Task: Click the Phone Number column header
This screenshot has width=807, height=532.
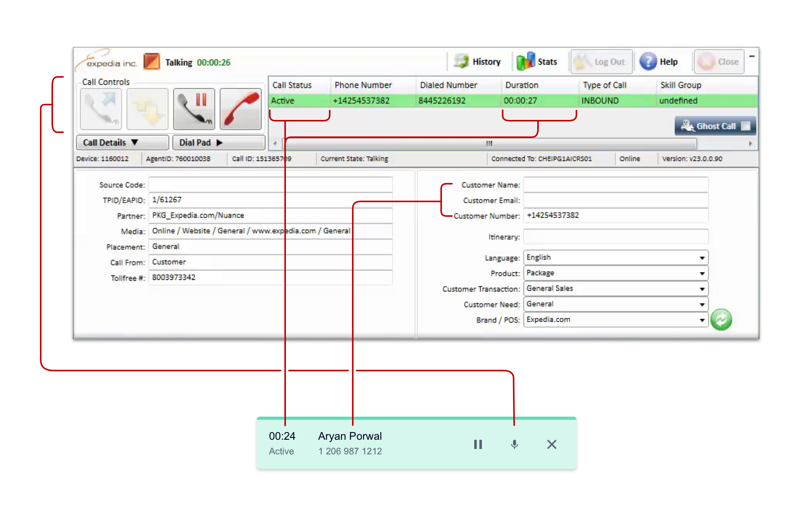Action: click(x=363, y=85)
